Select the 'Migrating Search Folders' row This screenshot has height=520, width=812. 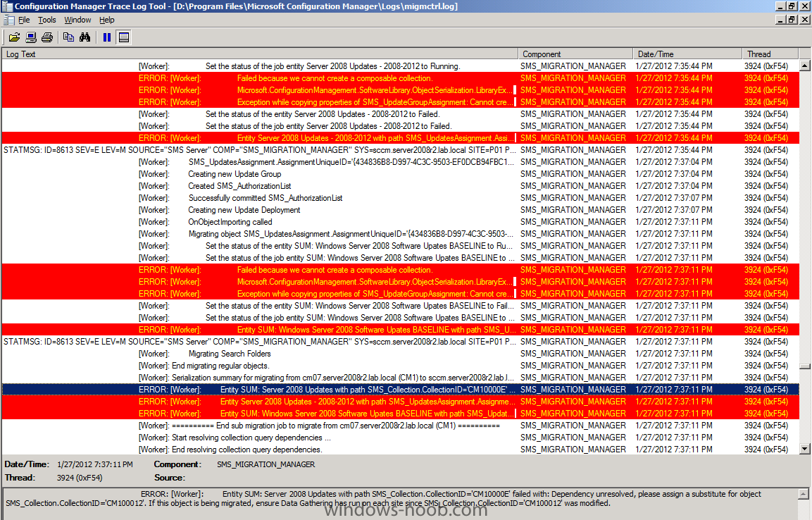400,354
